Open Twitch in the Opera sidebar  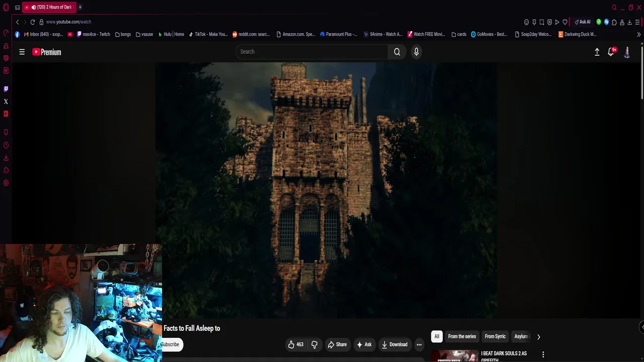pos(6,89)
